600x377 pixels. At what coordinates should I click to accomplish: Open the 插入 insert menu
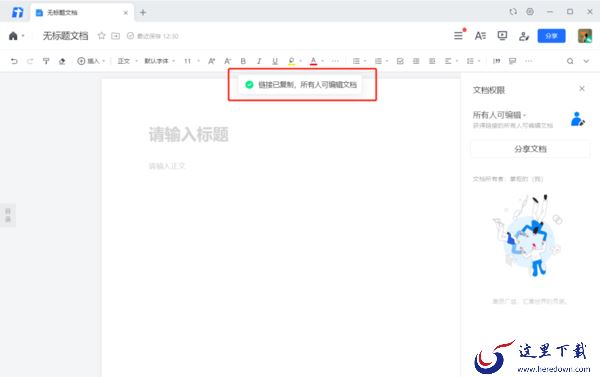point(91,61)
